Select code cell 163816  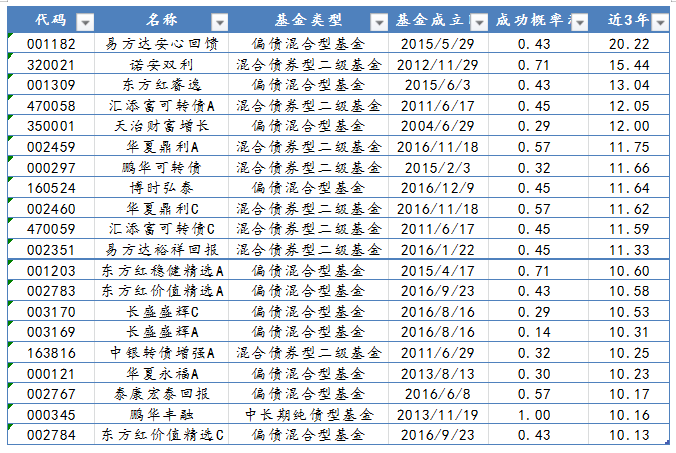pyautogui.click(x=51, y=353)
